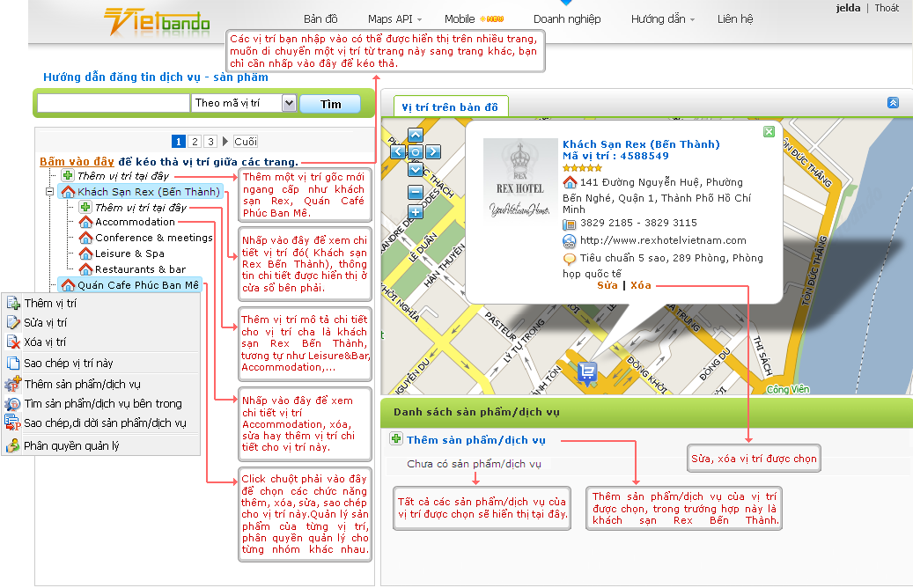Viewport: 913px width, 588px height.
Task: Click the Mã vị trí : 4588549 text
Action: (x=615, y=156)
